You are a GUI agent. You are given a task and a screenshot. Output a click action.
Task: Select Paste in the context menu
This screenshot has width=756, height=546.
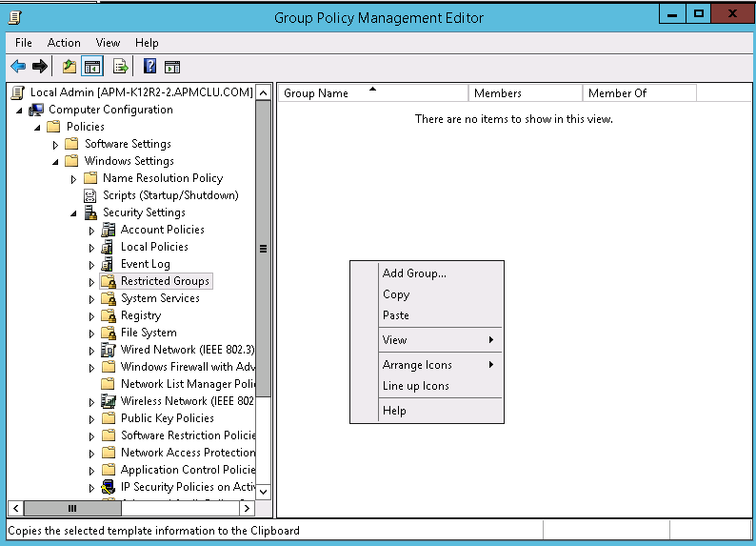click(396, 315)
